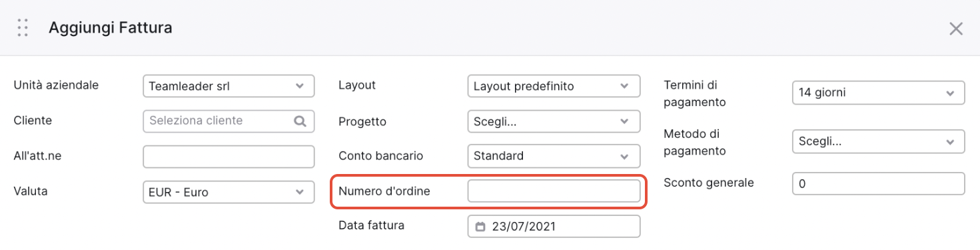Click the Cliente label text
Screen dimensions: 980x250
[33, 121]
